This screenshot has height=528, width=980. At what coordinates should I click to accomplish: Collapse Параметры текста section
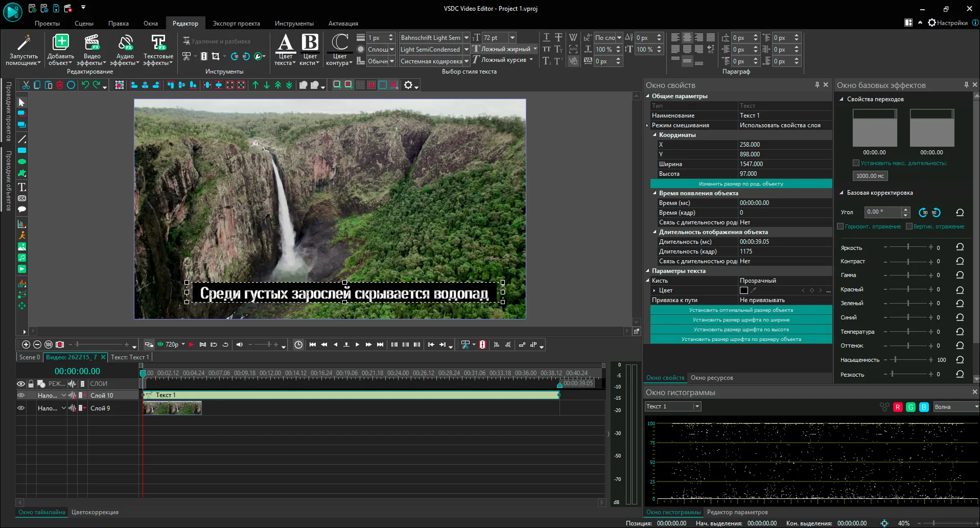(x=648, y=271)
